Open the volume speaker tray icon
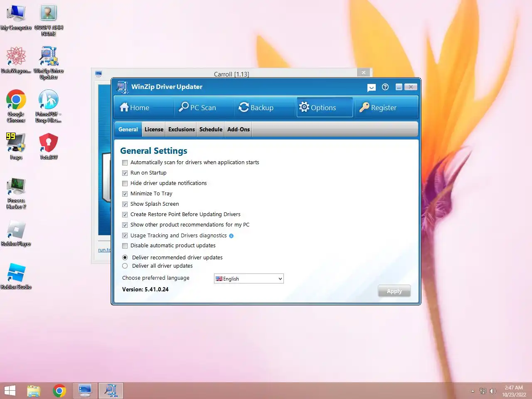Image resolution: width=532 pixels, height=399 pixels. pyautogui.click(x=493, y=391)
